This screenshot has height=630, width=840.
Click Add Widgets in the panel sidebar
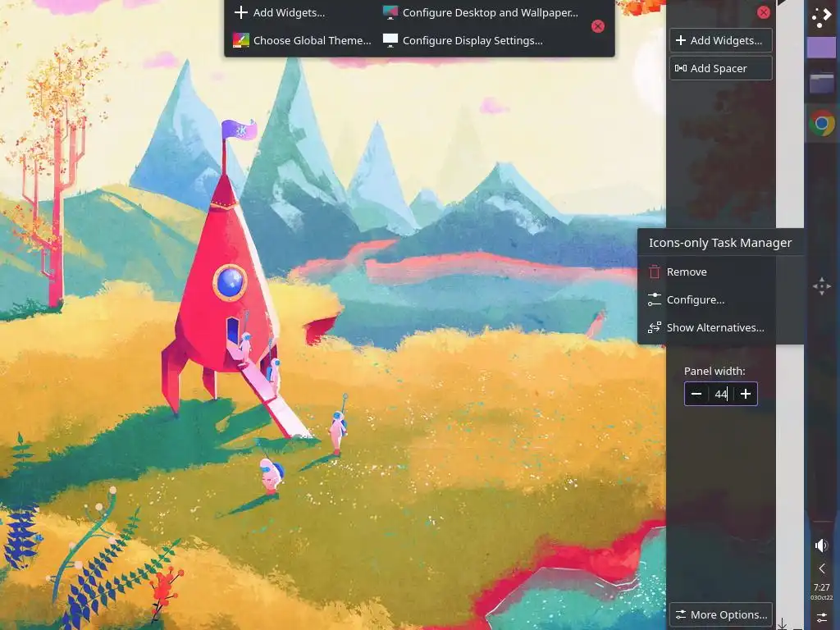(720, 40)
